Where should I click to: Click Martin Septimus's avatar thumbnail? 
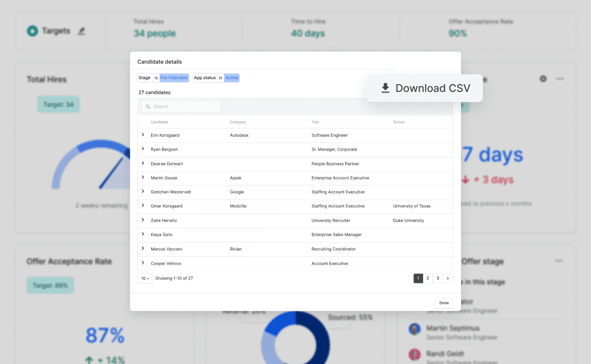click(415, 329)
